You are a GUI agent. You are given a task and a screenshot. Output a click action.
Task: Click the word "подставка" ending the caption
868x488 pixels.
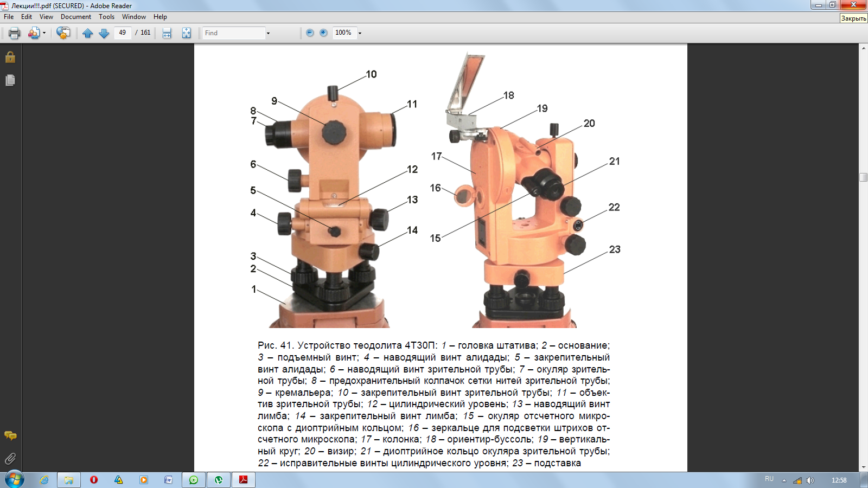(x=557, y=463)
